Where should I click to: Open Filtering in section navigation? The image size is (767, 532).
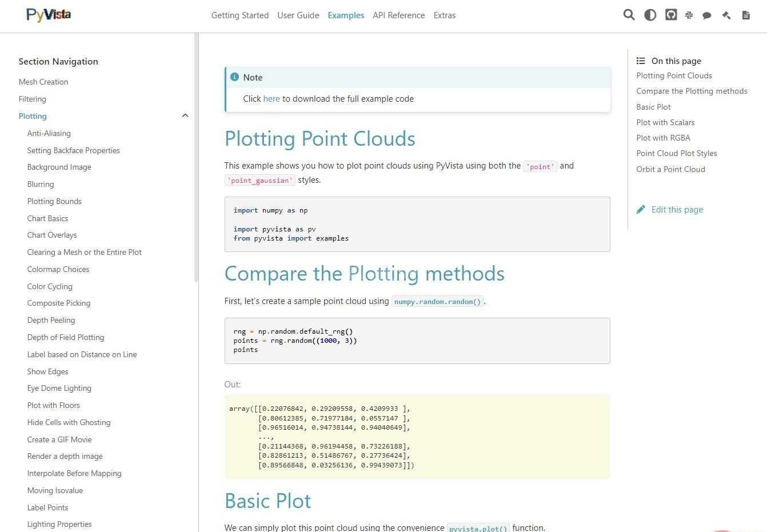click(33, 99)
